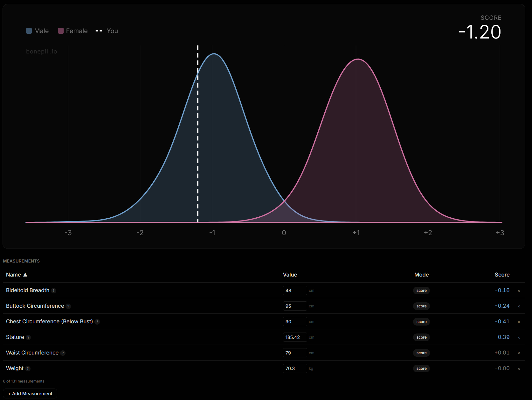Sort by the Value column header
Image resolution: width=532 pixels, height=400 pixels.
(290, 275)
